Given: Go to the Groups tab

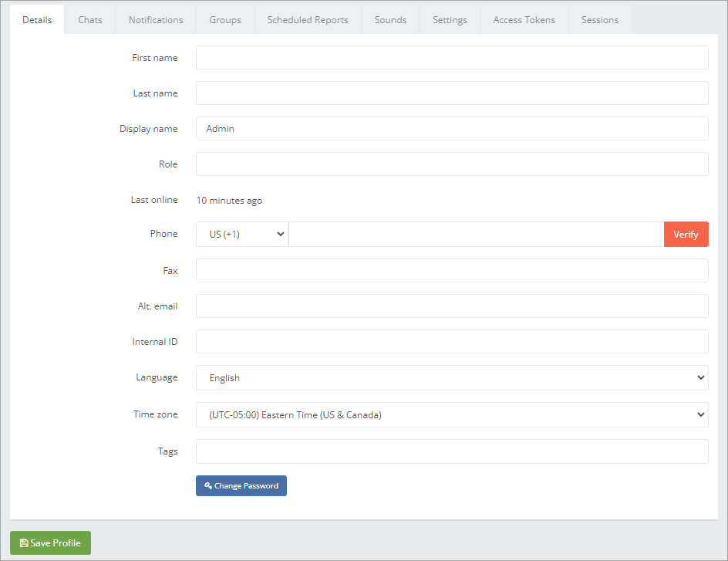Looking at the screenshot, I should (225, 20).
